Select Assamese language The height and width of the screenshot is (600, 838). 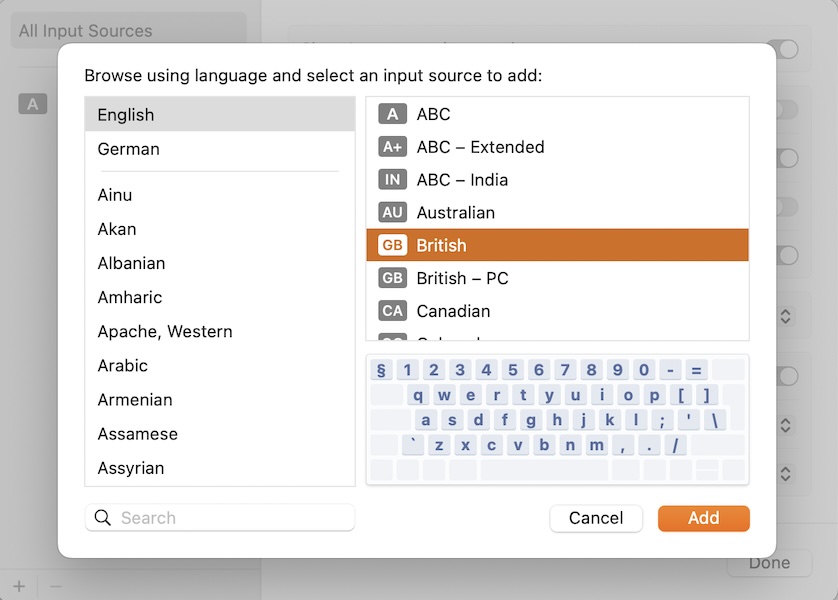click(220, 434)
